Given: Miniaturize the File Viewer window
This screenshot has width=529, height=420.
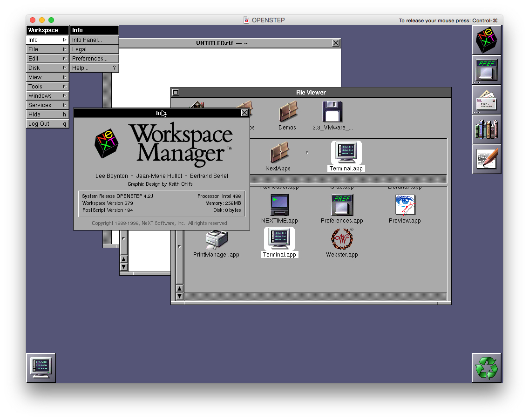Looking at the screenshot, I should (176, 93).
